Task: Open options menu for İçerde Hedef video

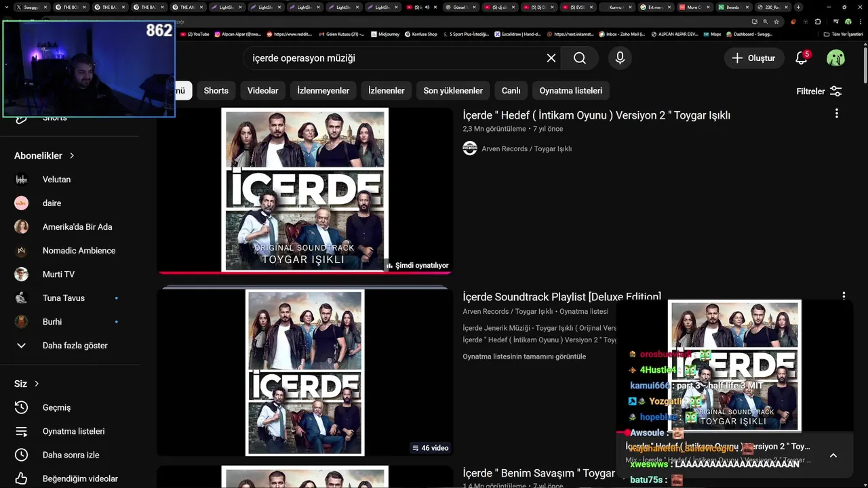Action: tap(837, 114)
